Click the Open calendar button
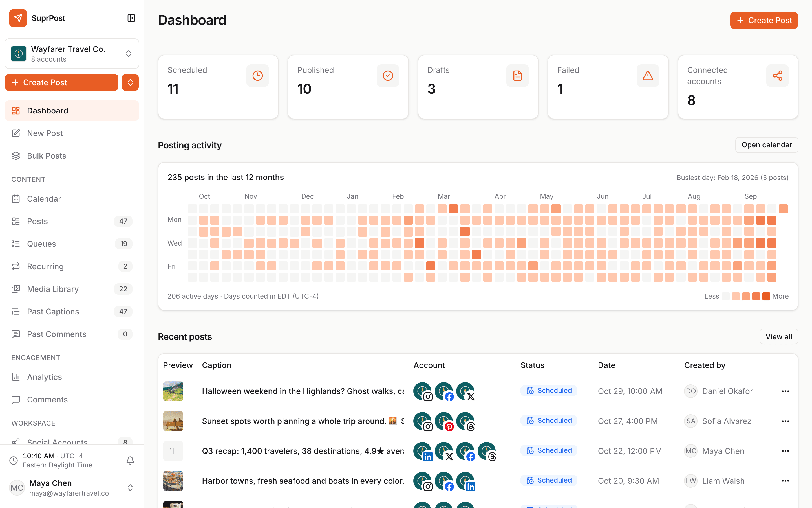The width and height of the screenshot is (812, 508). point(767,145)
